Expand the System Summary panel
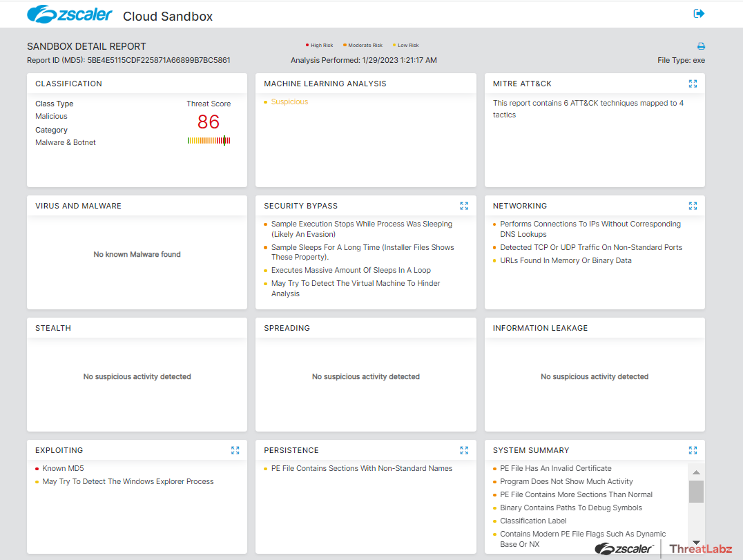 (x=693, y=450)
